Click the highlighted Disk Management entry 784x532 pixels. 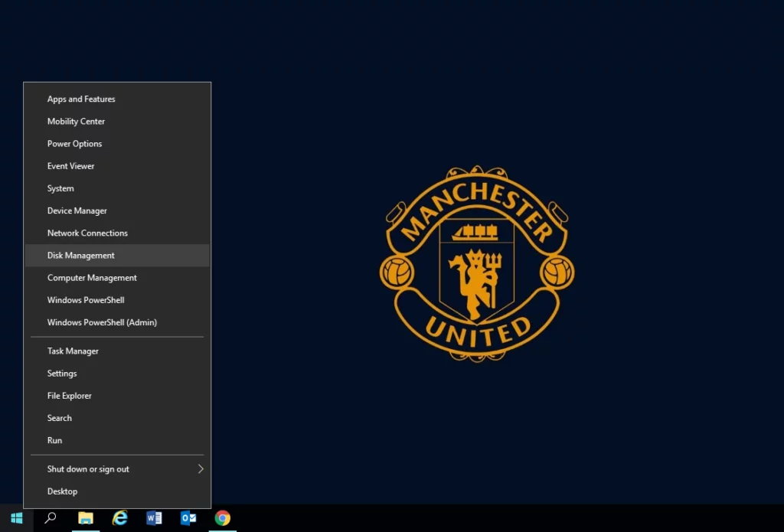point(80,256)
